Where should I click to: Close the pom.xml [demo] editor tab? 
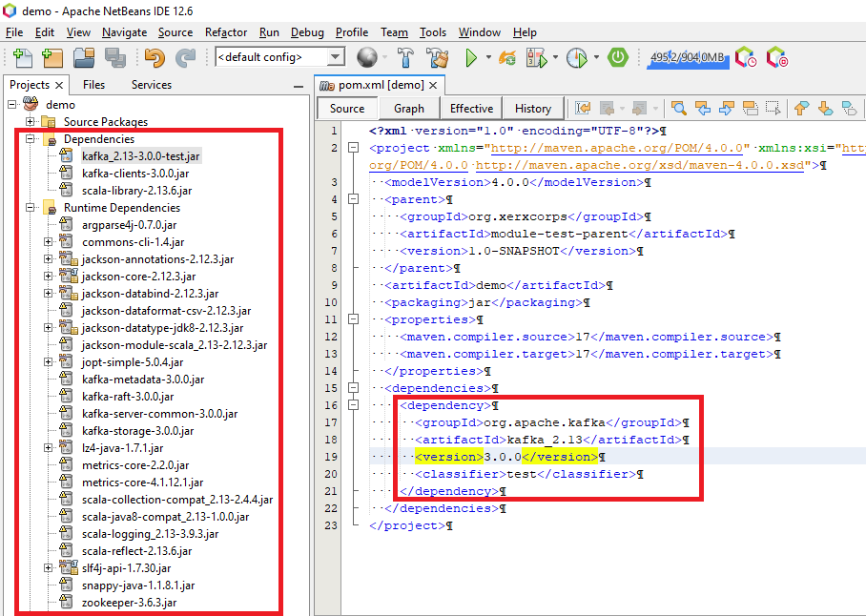[x=434, y=85]
